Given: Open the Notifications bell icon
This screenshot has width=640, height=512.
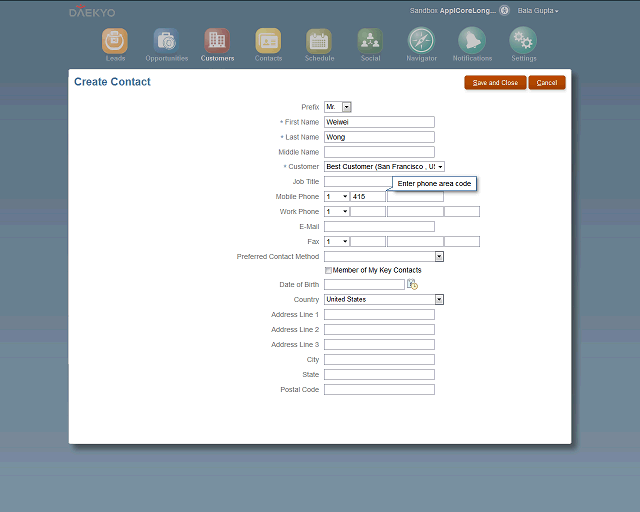Looking at the screenshot, I should 472,40.
